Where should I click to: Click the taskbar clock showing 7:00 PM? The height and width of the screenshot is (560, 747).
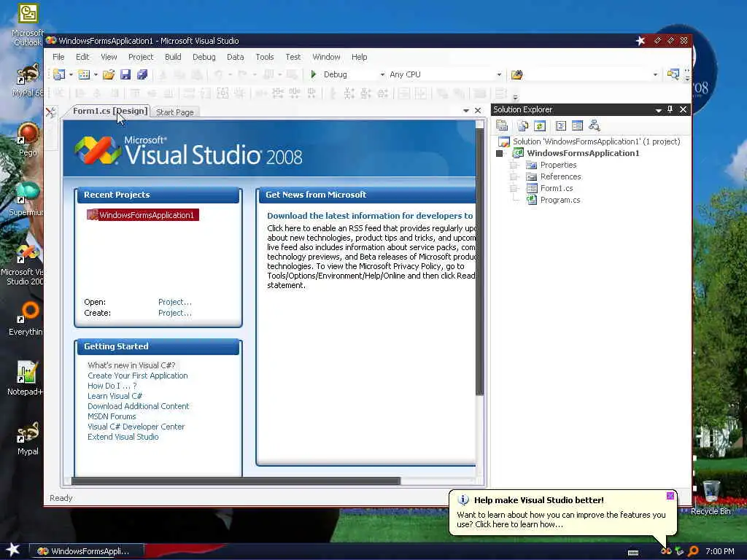tap(720, 551)
